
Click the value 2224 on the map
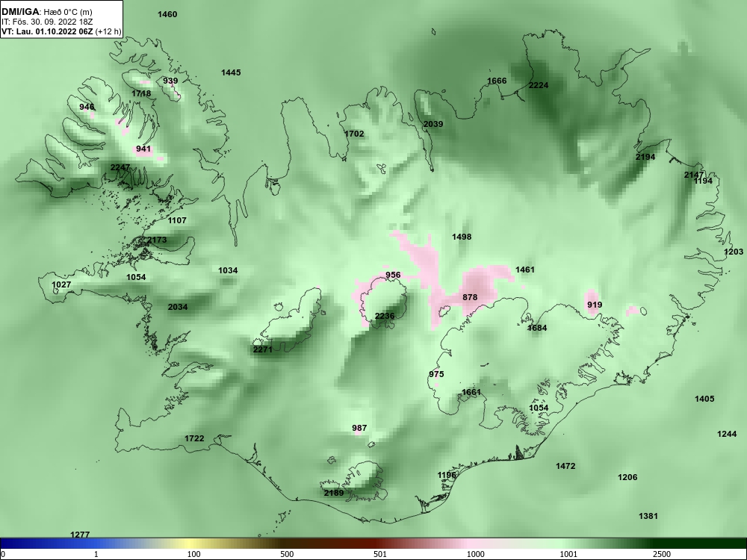[539, 85]
